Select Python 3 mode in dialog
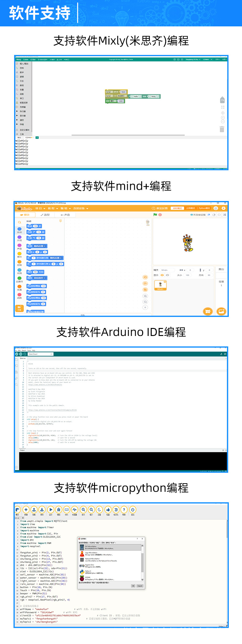The image size is (242, 644). click(110, 572)
